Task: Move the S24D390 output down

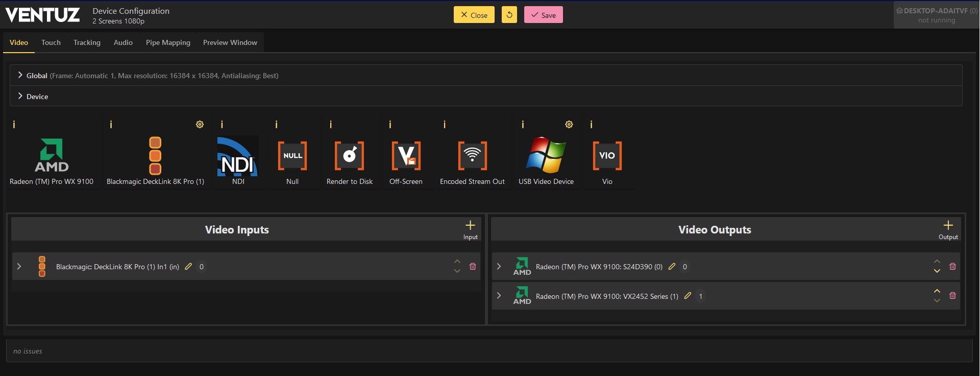Action: [x=937, y=271]
